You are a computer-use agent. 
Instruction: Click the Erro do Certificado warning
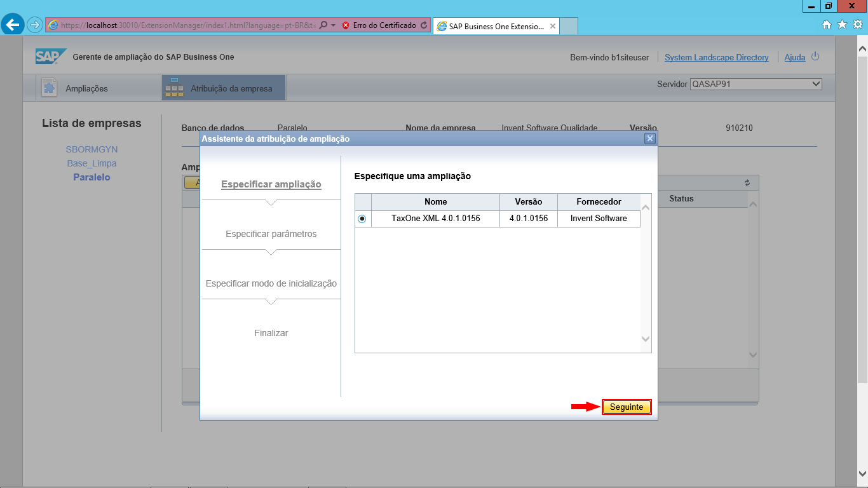379,25
